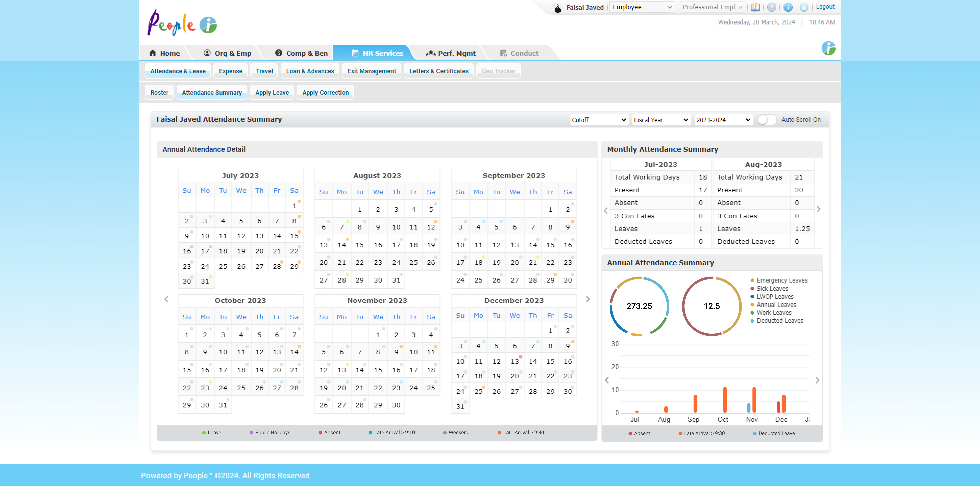Open Letters & Certificates

(439, 71)
